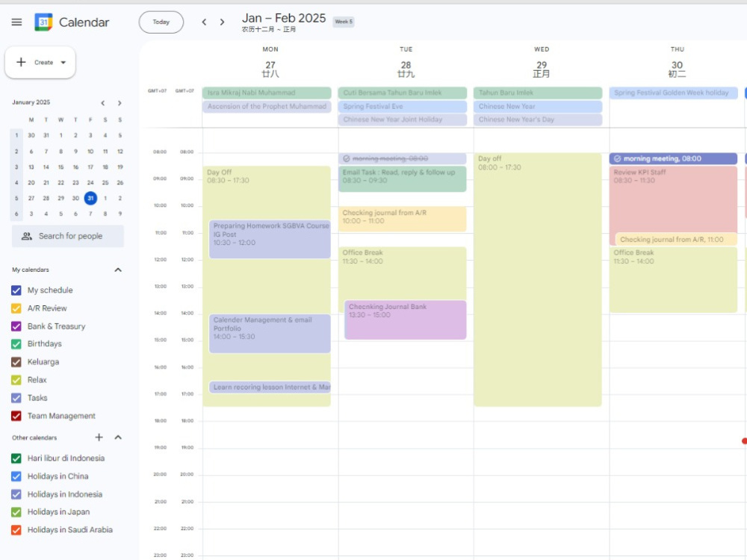Toggle Team Management calendar checkbox
Screen dimensions: 747x560
16,416
